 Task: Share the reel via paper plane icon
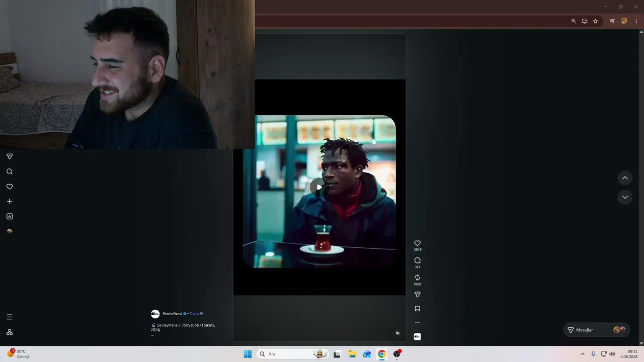[417, 295]
